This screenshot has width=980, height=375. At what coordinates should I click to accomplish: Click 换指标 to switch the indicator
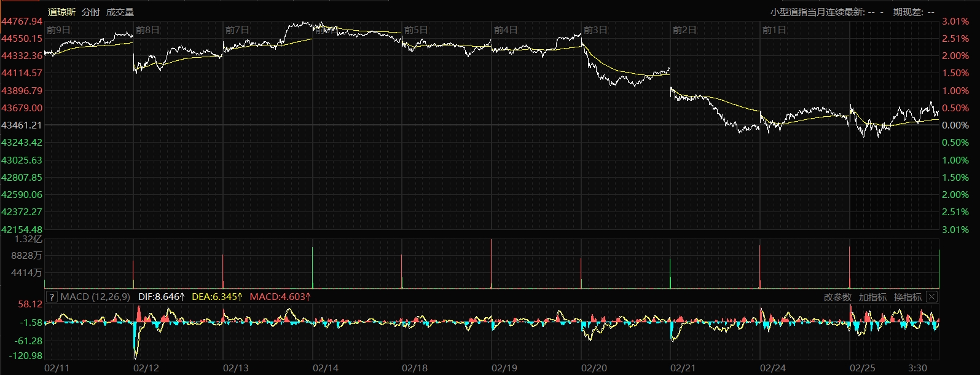(x=907, y=298)
